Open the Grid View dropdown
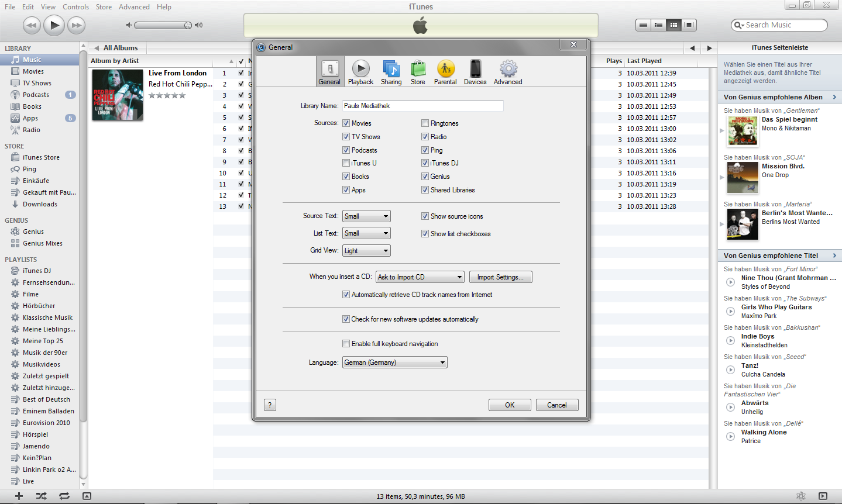Viewport: 842px width, 504px height. 366,251
